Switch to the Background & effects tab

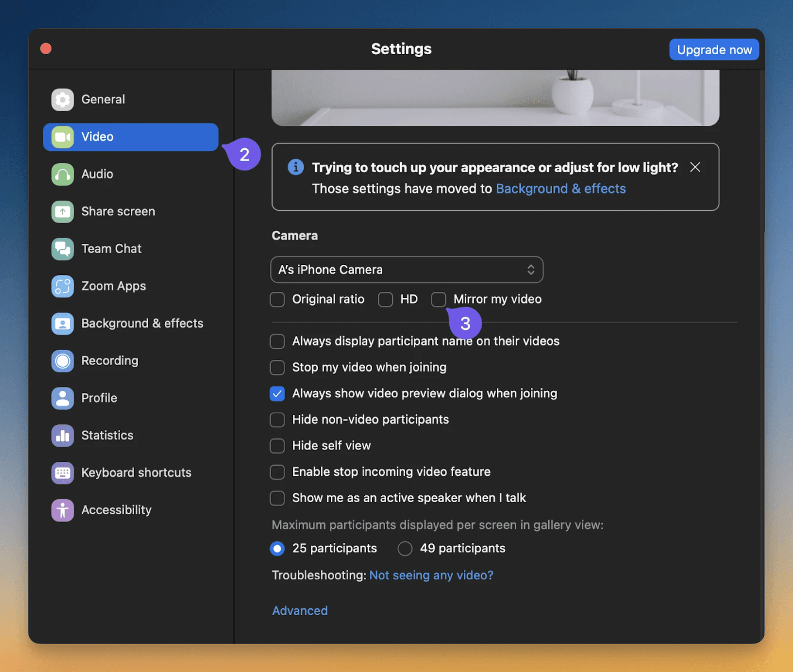pos(131,324)
